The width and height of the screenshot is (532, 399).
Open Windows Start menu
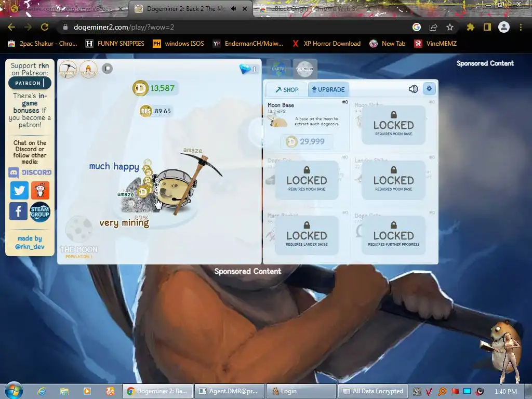13,391
